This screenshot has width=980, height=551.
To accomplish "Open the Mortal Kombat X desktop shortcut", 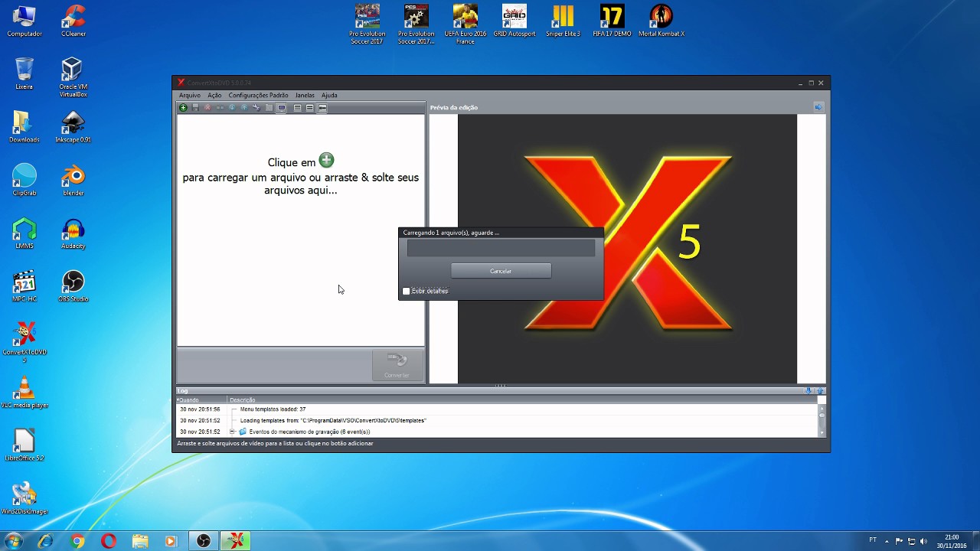I will coord(661,21).
